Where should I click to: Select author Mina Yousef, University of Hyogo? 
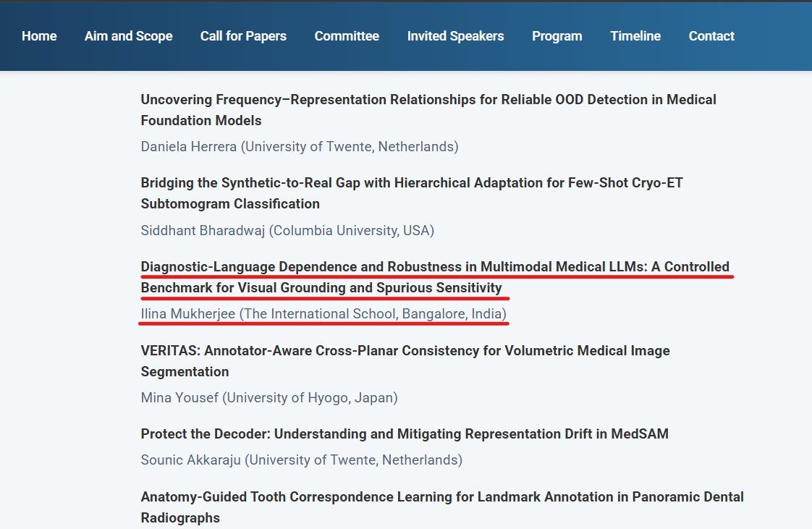(269, 397)
